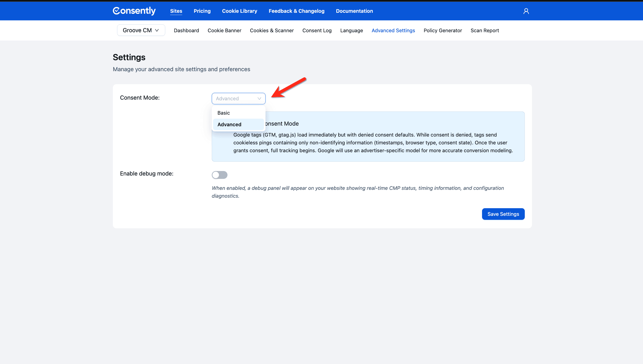Open the Consent Log tab
Image resolution: width=643 pixels, height=364 pixels.
point(317,30)
